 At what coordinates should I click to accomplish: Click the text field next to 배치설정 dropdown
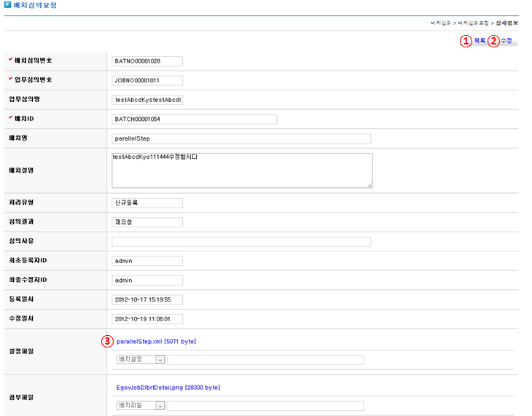(x=265, y=360)
